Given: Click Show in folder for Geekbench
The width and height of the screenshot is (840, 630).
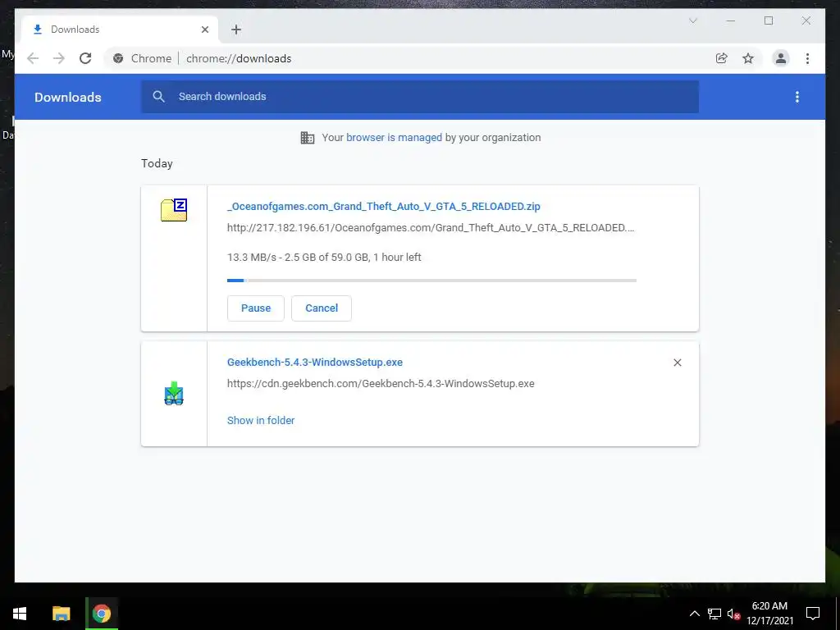Looking at the screenshot, I should tap(261, 421).
